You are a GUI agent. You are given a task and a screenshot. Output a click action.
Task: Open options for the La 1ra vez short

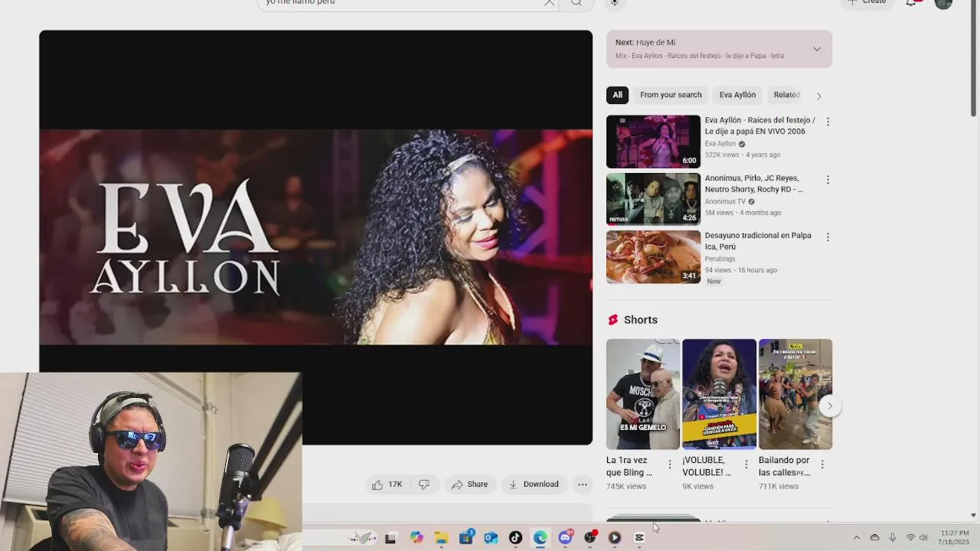click(670, 465)
